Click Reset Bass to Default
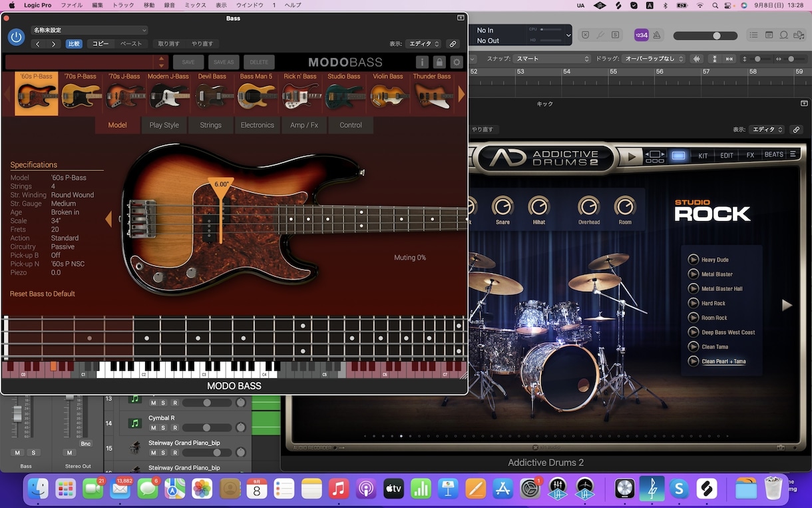Image resolution: width=812 pixels, height=508 pixels. tap(43, 294)
